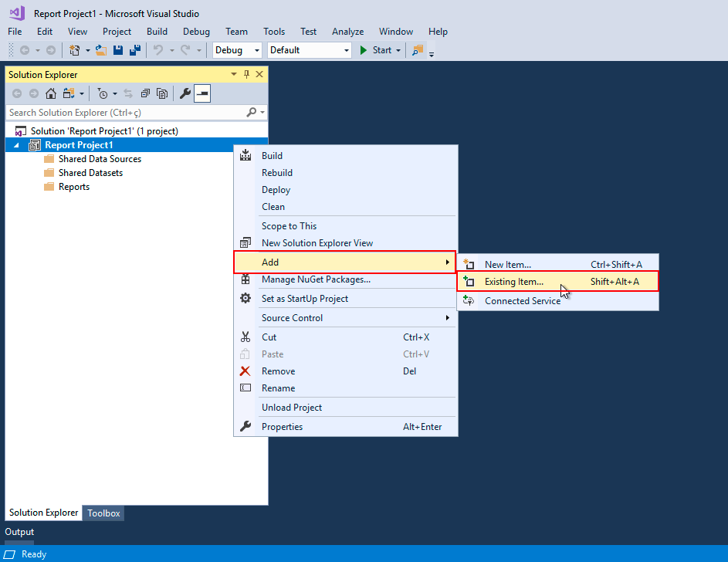Select Build in the context menu
This screenshot has height=562, width=728.
[345, 156]
